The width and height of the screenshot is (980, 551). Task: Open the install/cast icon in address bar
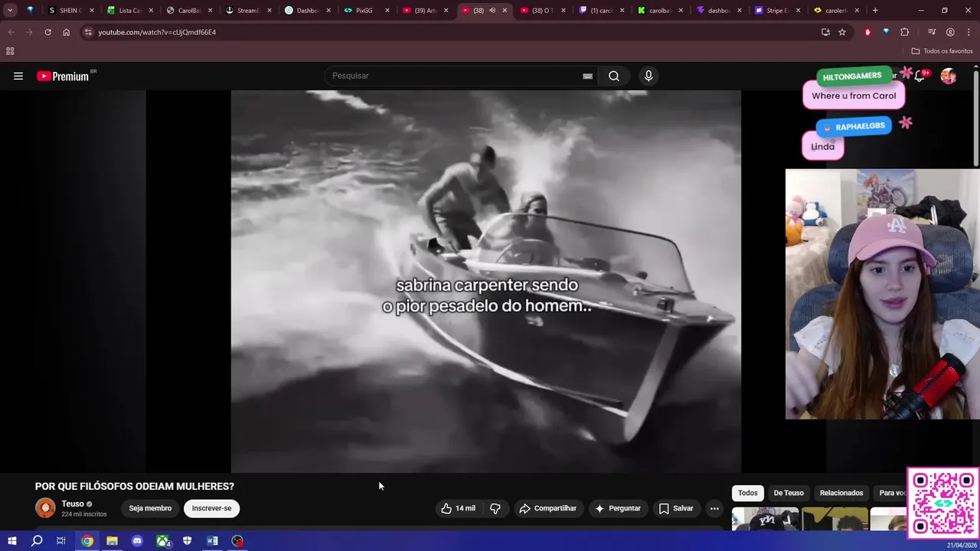825,32
